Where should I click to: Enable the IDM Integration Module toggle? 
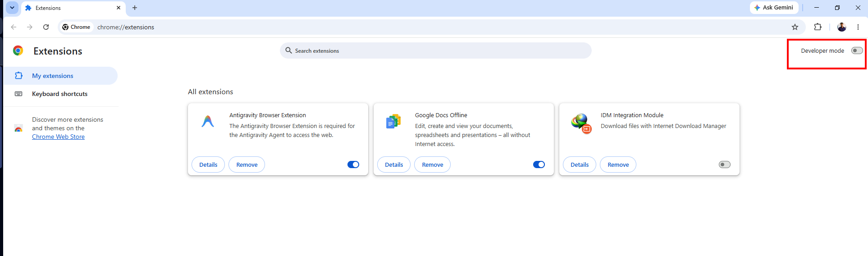[x=725, y=165]
